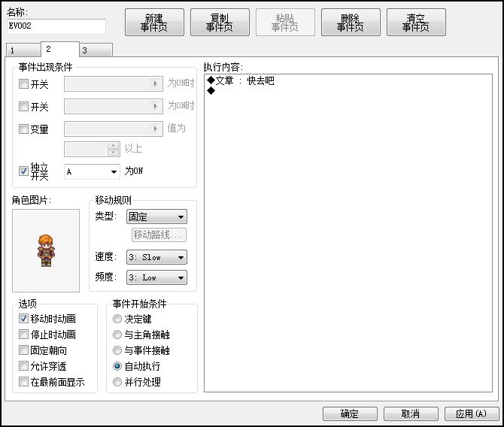Open the 类型 固定 dropdown
The height and width of the screenshot is (427, 504).
(x=156, y=217)
